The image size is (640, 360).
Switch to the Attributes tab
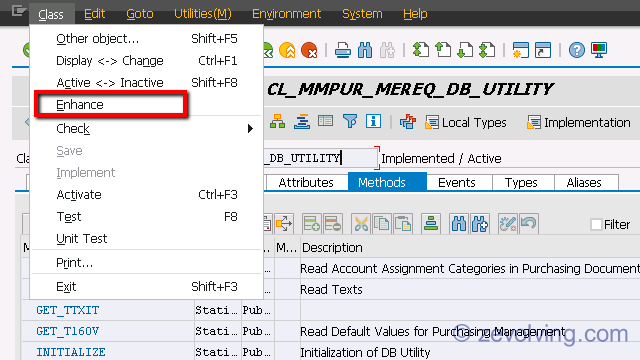[x=306, y=182]
